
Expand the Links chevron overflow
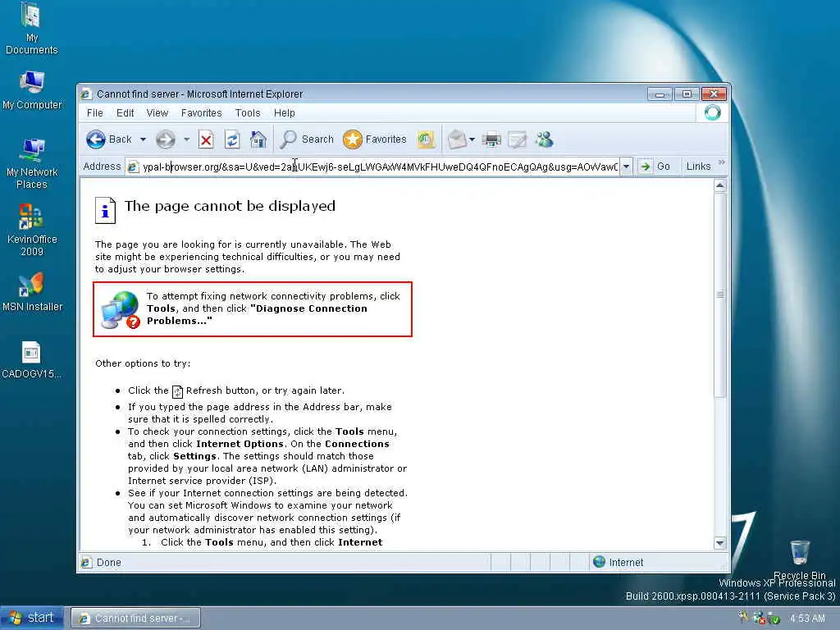(722, 162)
